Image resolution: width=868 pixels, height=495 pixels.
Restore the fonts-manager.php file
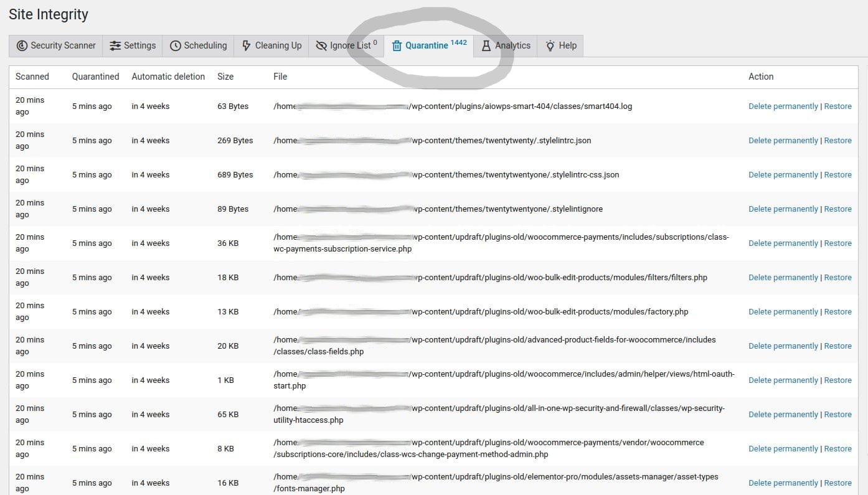point(837,483)
